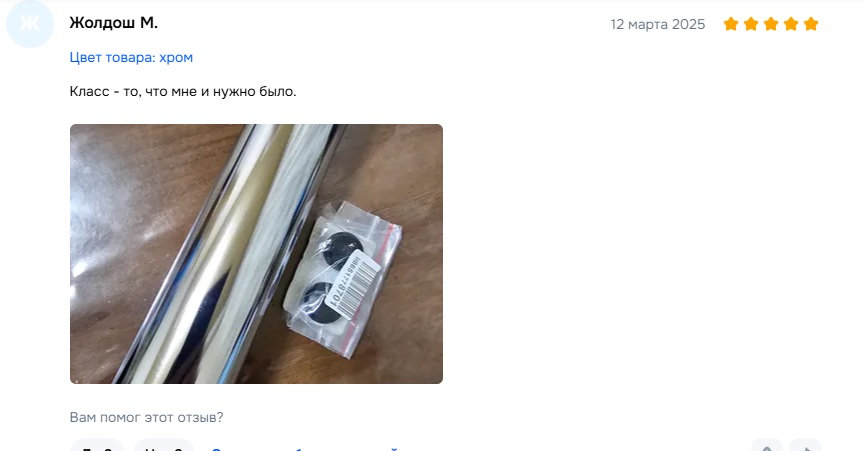Open the attached review photo
Image resolution: width=864 pixels, height=451 pixels.
point(256,254)
